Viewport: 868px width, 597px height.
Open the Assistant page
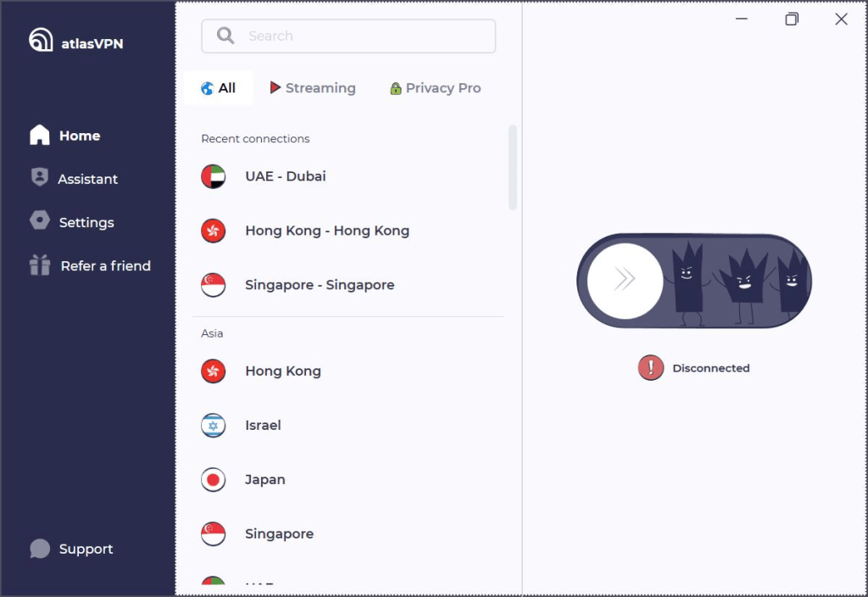coord(74,178)
